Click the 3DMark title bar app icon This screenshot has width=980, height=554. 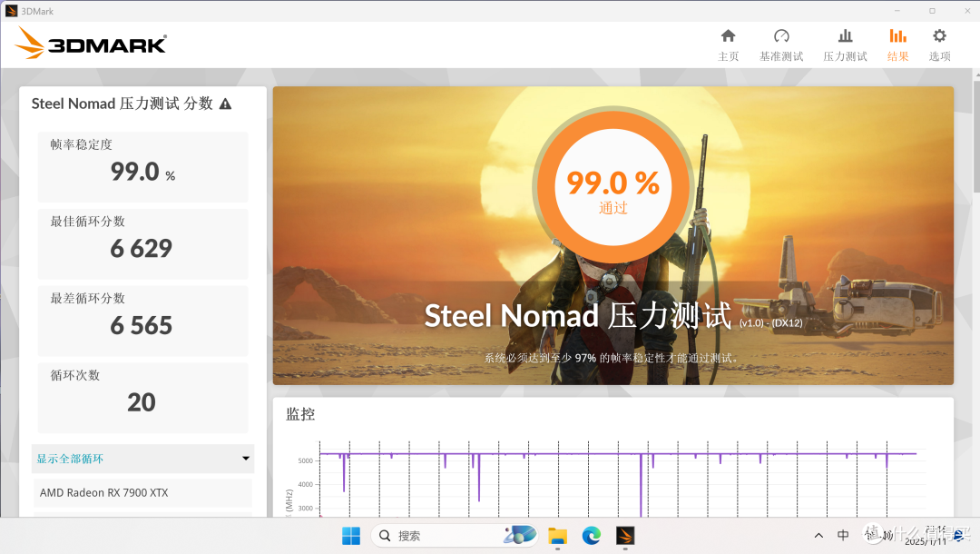(11, 11)
